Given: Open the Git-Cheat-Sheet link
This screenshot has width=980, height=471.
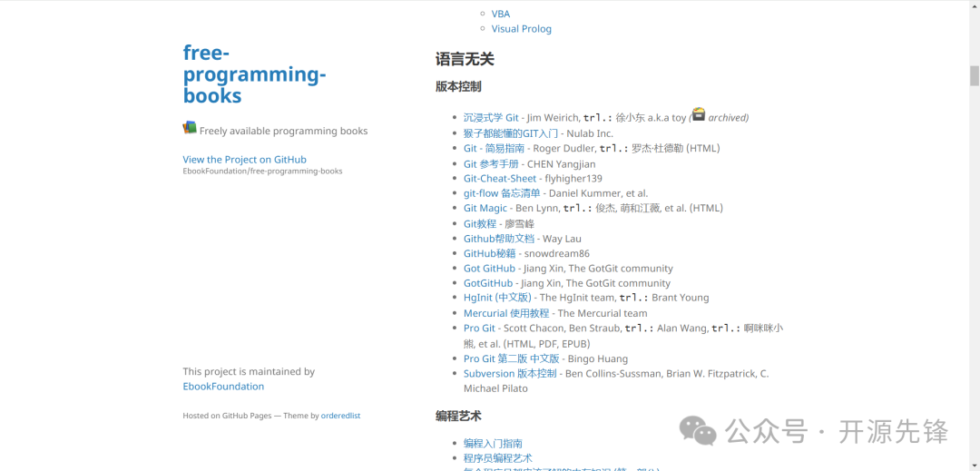Looking at the screenshot, I should (x=499, y=178).
